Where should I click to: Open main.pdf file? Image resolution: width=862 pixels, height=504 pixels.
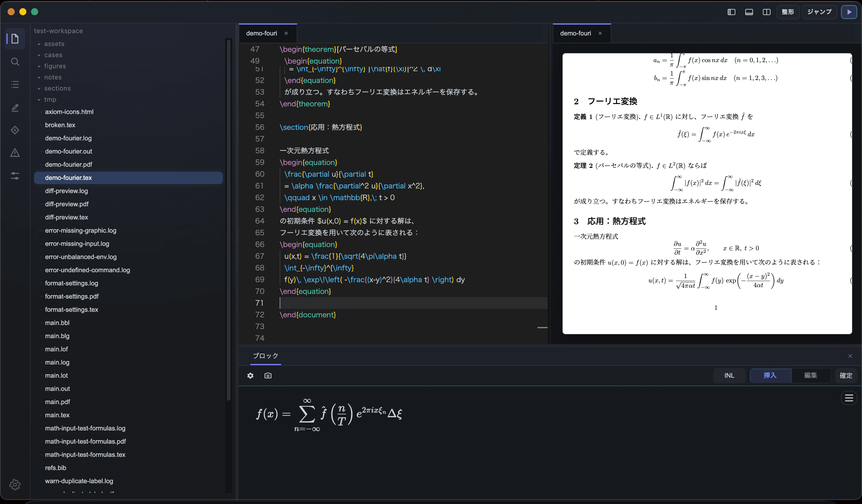point(57,402)
